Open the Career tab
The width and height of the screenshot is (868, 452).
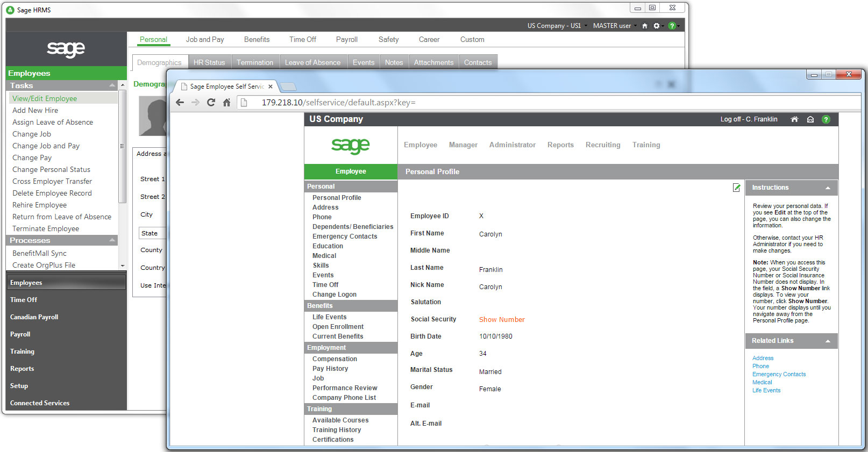tap(429, 40)
